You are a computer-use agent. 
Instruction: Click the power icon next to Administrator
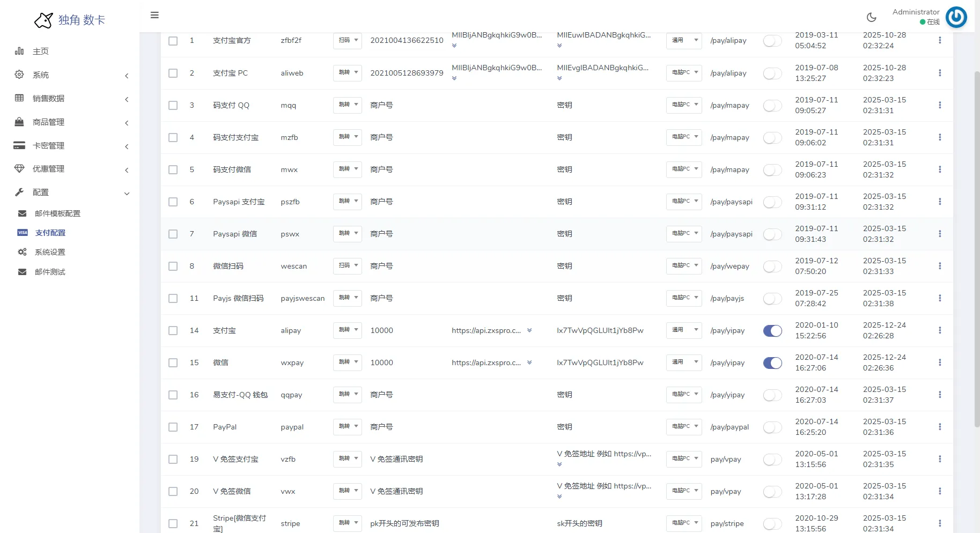coord(956,17)
